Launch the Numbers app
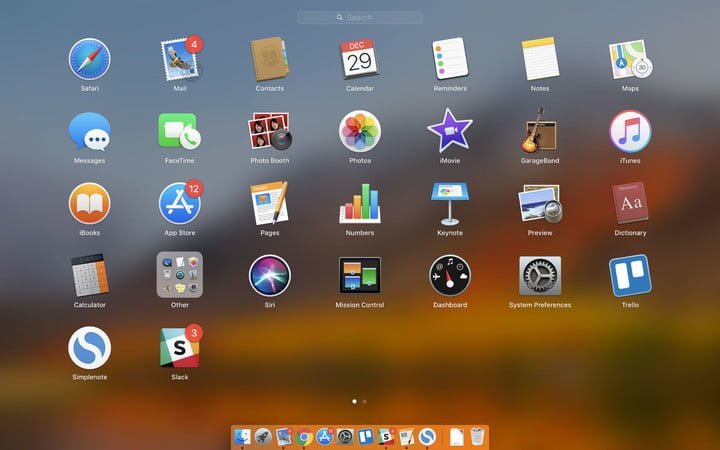The height and width of the screenshot is (450, 720). [x=360, y=203]
